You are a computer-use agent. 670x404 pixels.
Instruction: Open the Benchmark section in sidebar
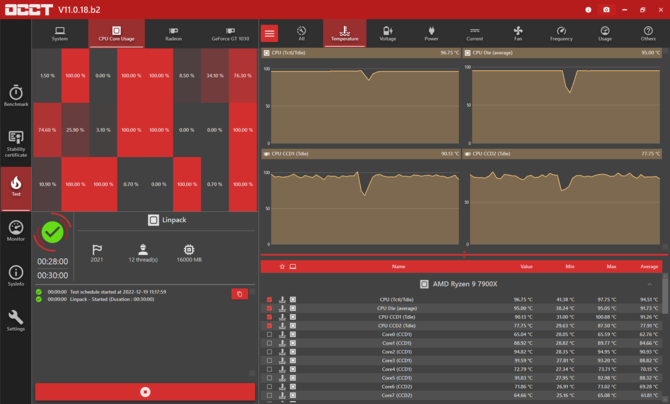(16, 95)
